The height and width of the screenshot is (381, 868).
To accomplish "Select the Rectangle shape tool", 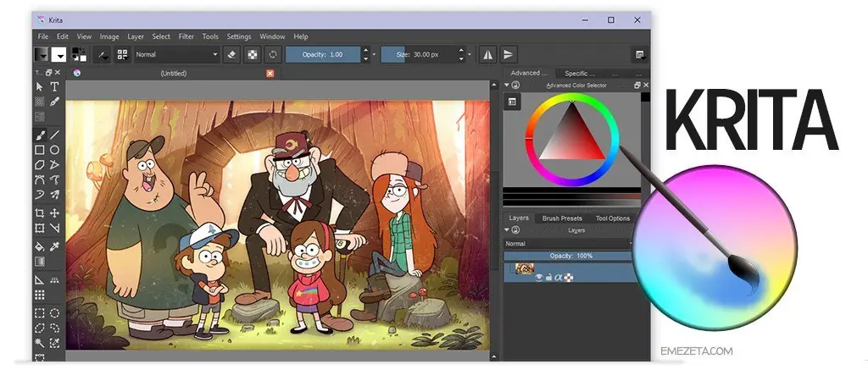I will 40,150.
